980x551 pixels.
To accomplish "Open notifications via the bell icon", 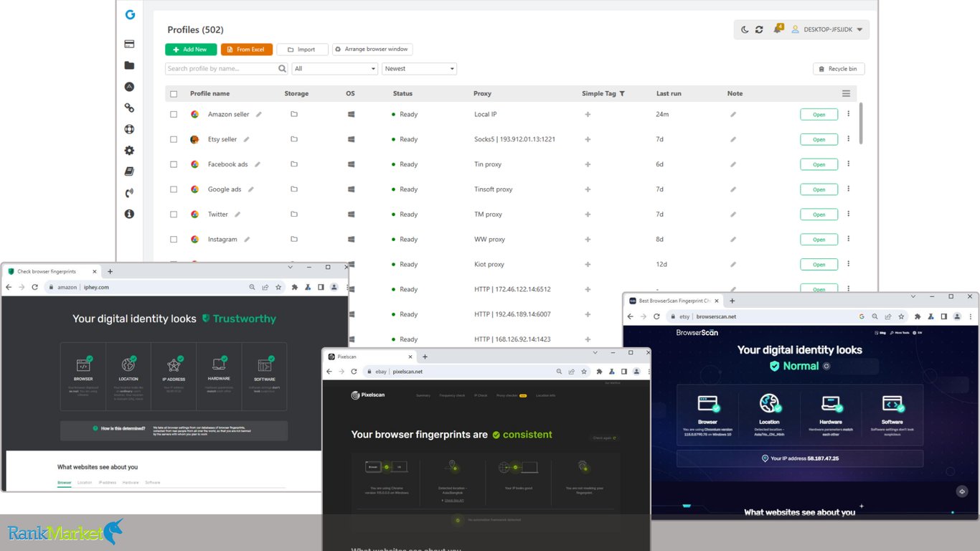I will (x=778, y=29).
